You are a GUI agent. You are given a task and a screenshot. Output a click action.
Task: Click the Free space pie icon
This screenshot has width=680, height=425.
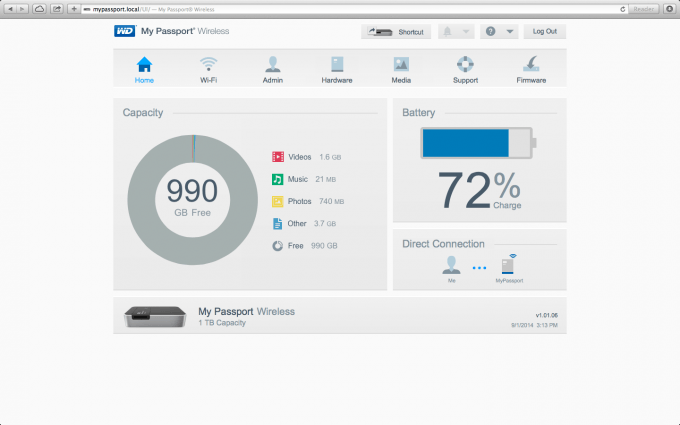(x=278, y=246)
